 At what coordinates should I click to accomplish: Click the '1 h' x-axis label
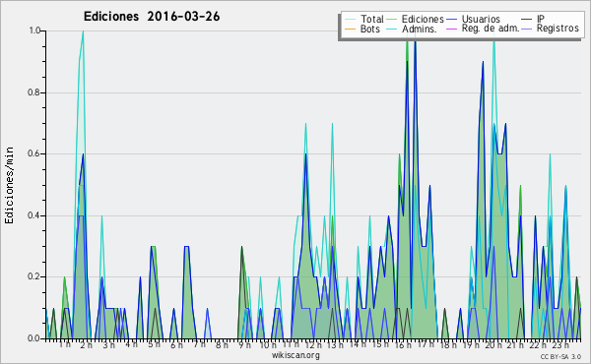point(65,344)
